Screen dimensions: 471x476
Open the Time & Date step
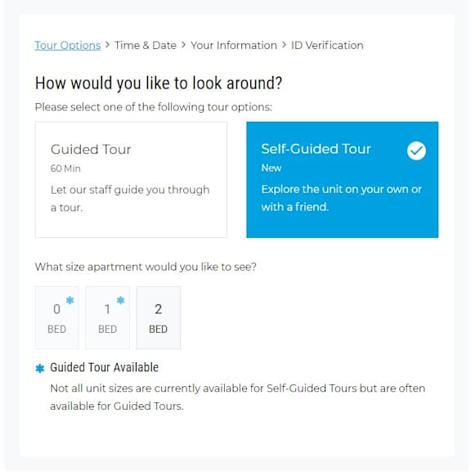pos(146,46)
